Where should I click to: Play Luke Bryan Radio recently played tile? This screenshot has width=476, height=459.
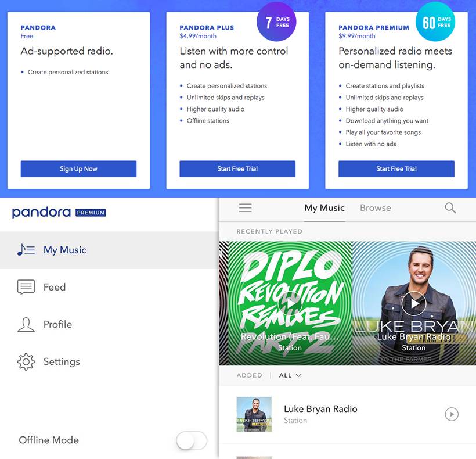tap(414, 303)
